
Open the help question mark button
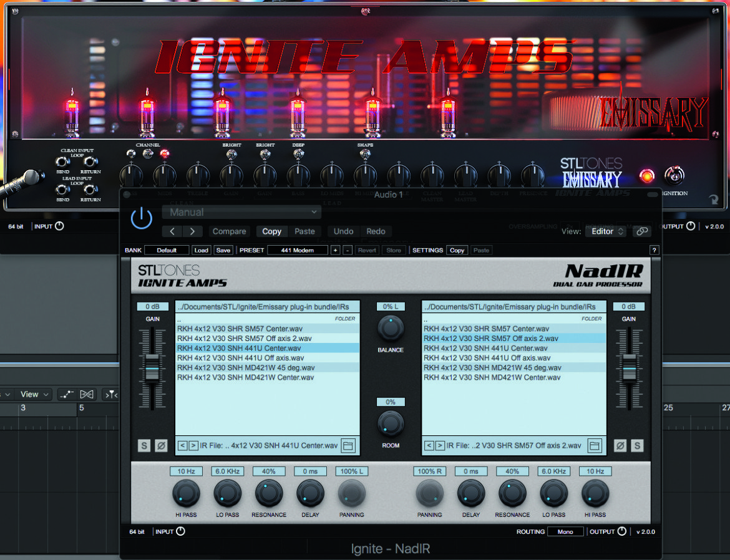[654, 251]
